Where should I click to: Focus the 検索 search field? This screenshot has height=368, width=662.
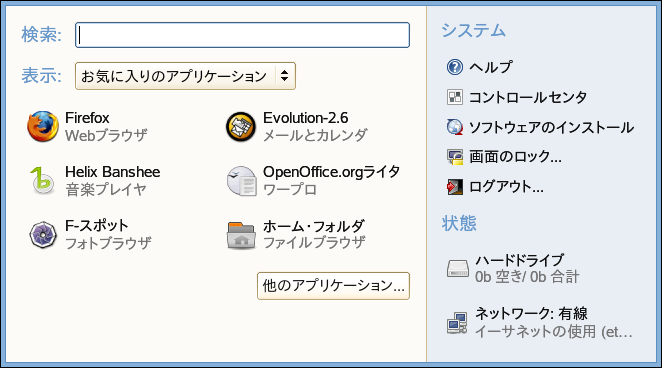coord(242,35)
